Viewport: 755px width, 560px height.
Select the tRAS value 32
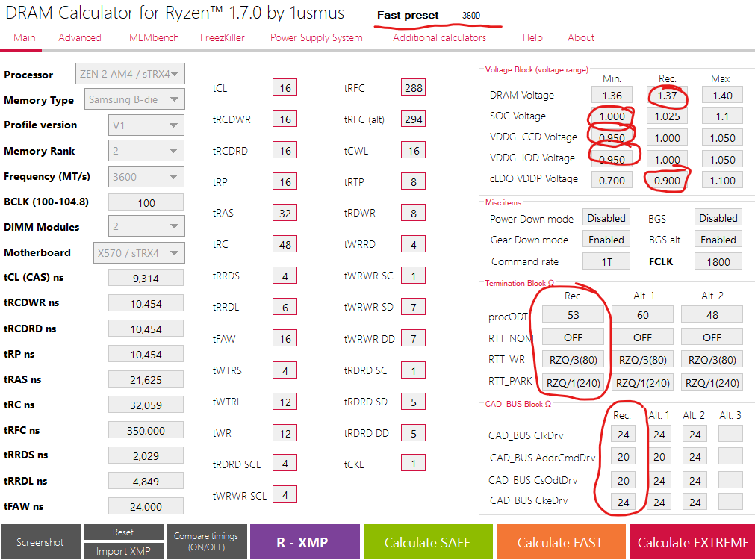point(285,213)
